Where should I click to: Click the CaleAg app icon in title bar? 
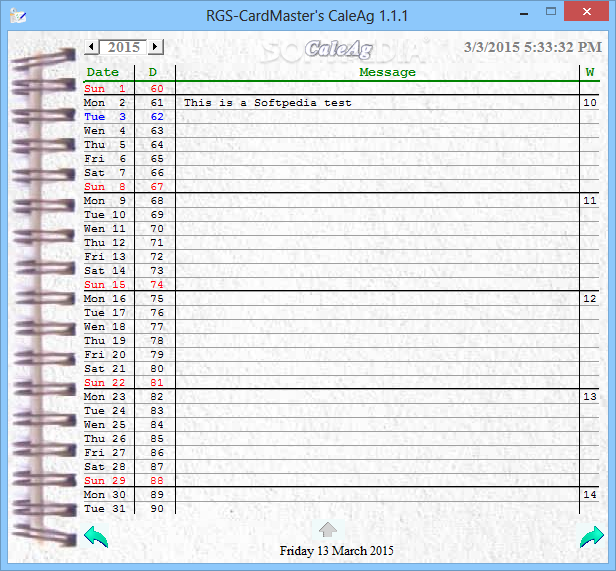(x=18, y=16)
